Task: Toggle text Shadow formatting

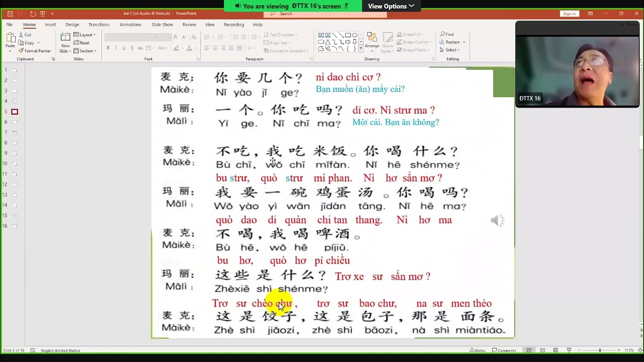Action: pyautogui.click(x=132, y=48)
